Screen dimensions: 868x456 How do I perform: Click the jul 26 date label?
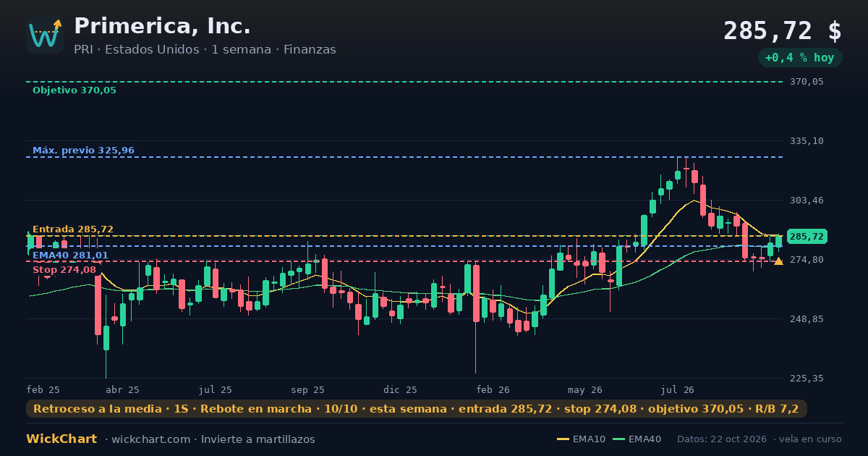[678, 389]
